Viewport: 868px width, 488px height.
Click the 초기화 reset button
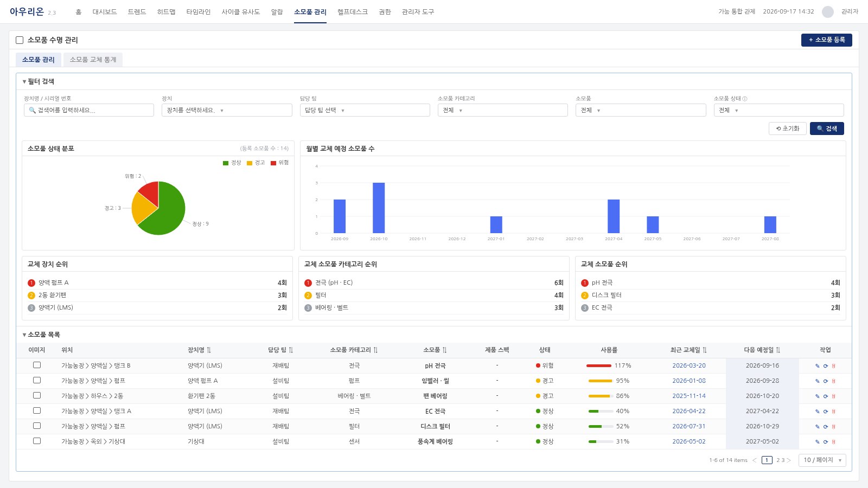[x=787, y=129]
